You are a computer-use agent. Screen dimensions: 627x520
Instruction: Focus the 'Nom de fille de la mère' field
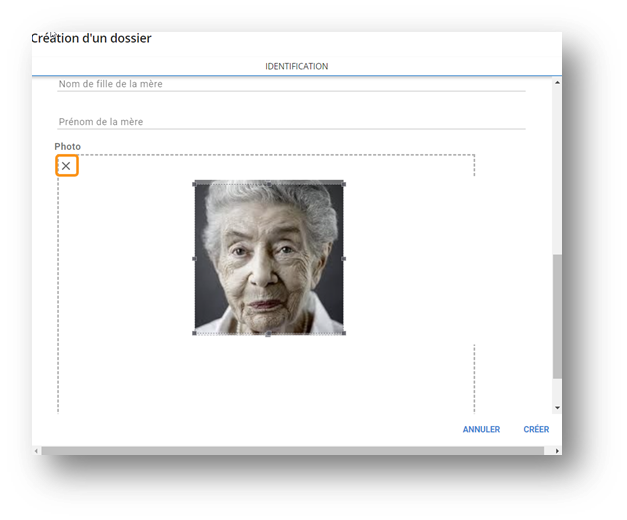pos(290,85)
